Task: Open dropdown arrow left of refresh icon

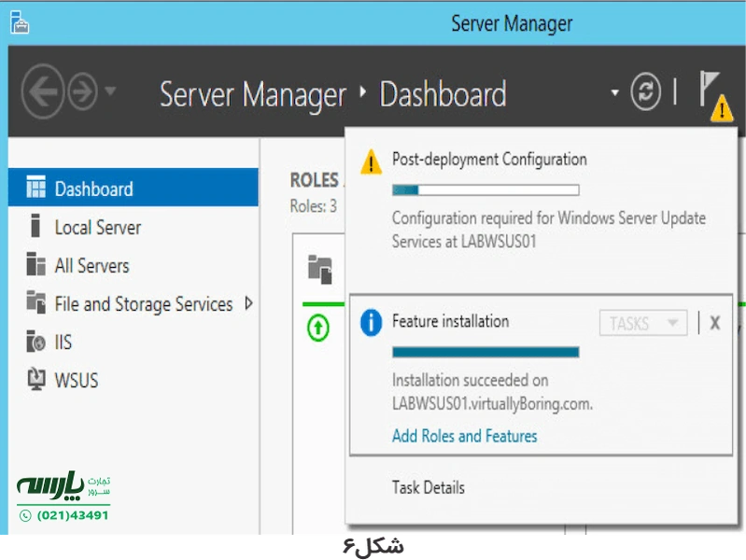Action: click(x=615, y=92)
